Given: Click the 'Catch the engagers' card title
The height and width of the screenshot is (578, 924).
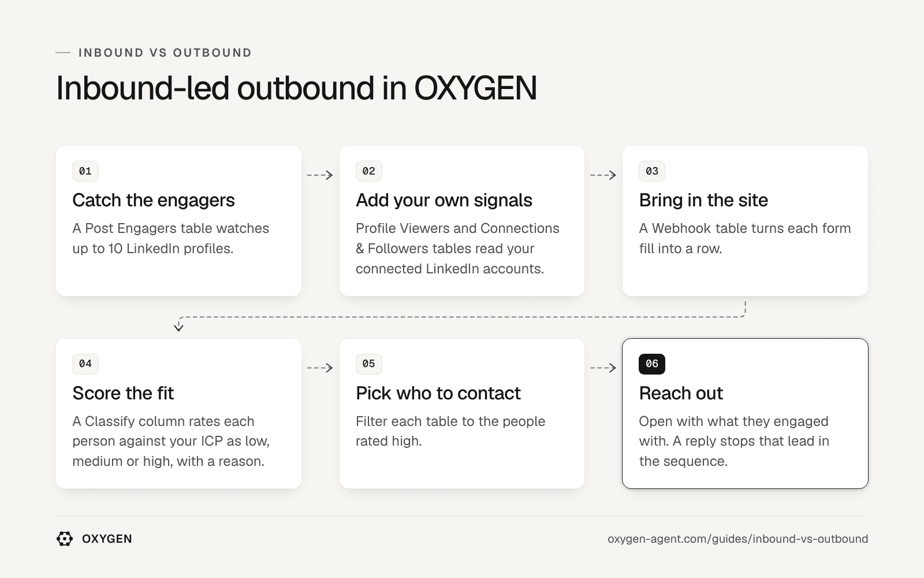Looking at the screenshot, I should [x=154, y=200].
